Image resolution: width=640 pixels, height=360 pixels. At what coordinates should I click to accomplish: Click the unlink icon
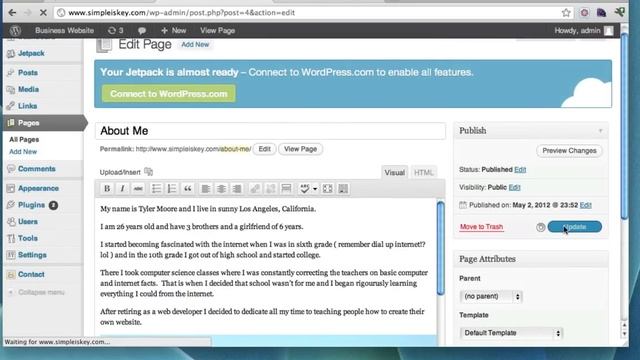tap(270, 189)
